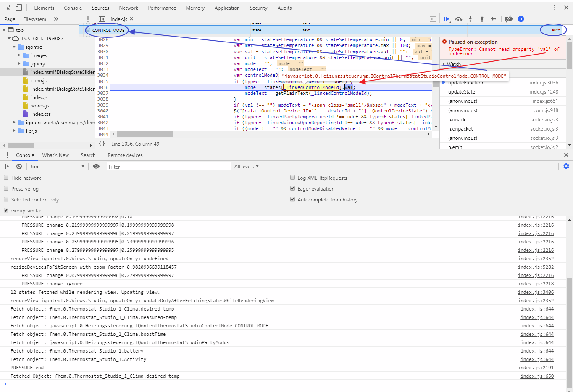573x392 pixels.
Task: Toggle pause on exceptions icon
Action: pos(521,19)
